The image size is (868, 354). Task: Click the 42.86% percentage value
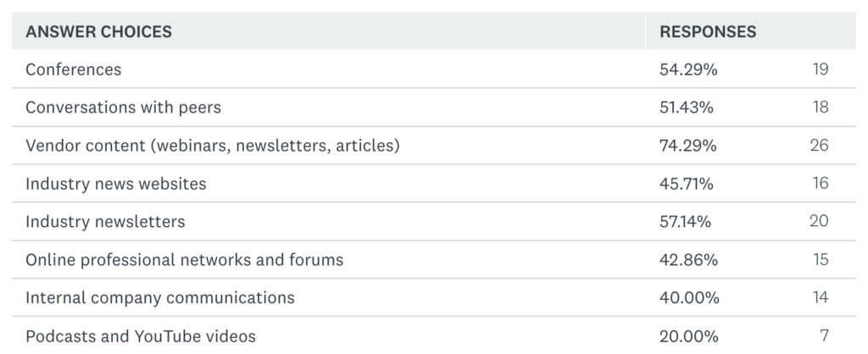pos(688,260)
